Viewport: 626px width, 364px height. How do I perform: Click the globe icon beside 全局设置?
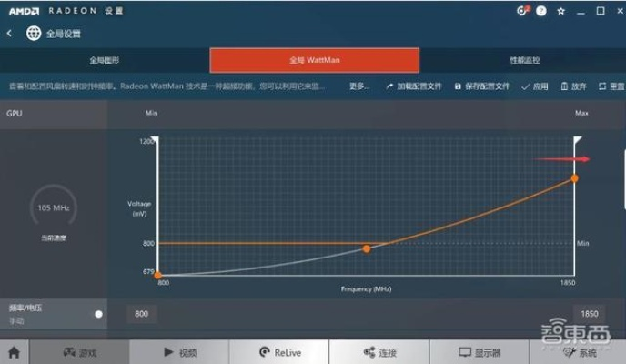click(x=34, y=34)
